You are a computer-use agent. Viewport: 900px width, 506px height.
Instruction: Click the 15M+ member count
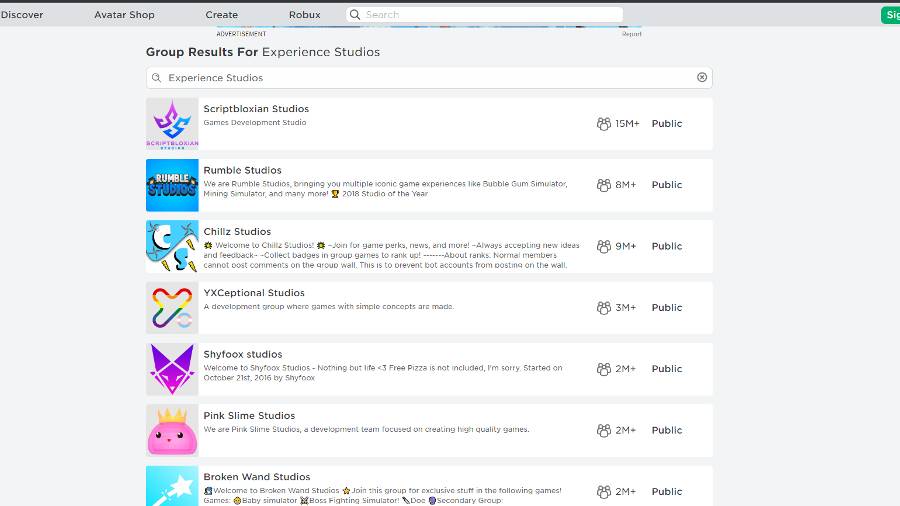(x=627, y=124)
